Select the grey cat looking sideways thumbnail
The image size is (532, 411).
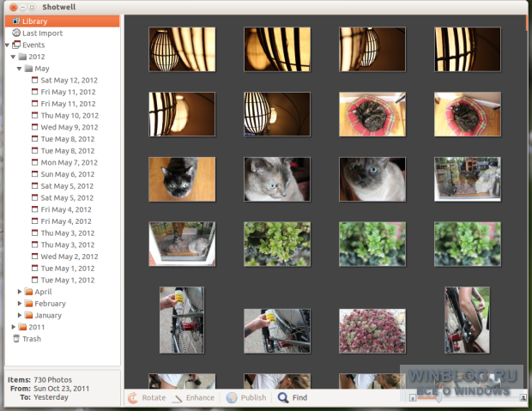tap(277, 179)
